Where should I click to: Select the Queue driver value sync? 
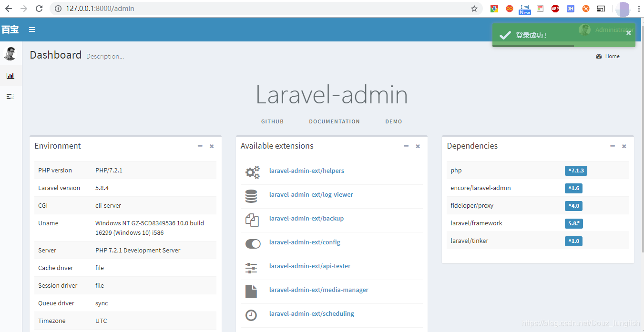[102, 303]
